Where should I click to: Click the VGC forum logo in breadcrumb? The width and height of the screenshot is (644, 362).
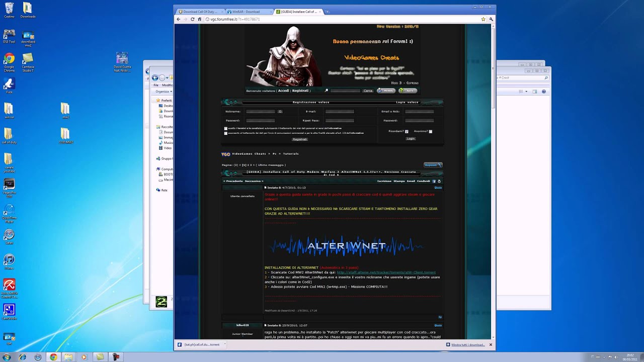pyautogui.click(x=225, y=154)
